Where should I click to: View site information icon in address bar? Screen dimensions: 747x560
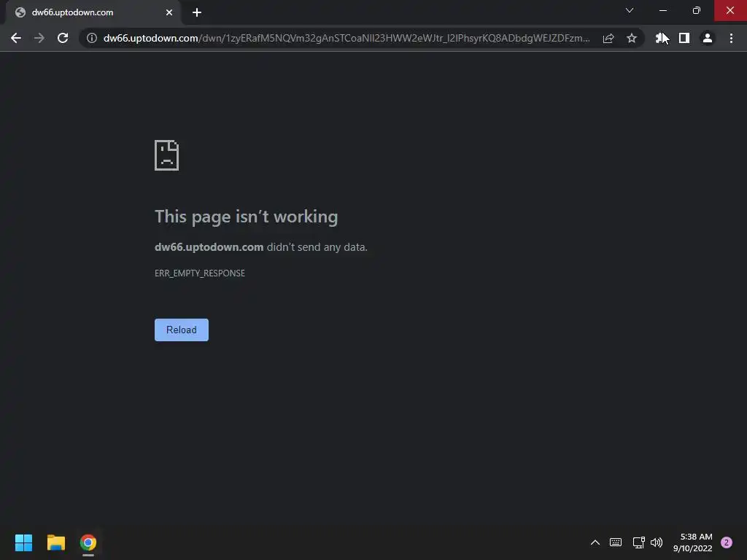pos(92,38)
